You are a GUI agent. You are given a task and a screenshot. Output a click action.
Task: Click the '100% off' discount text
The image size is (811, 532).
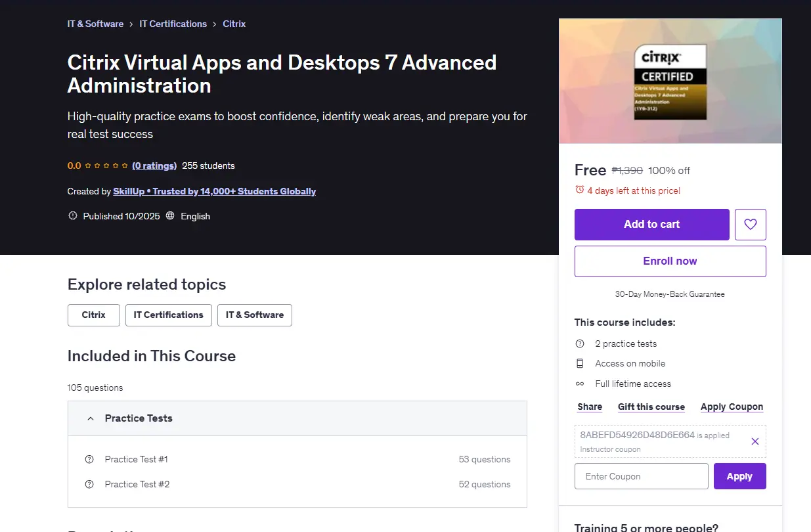pyautogui.click(x=669, y=170)
